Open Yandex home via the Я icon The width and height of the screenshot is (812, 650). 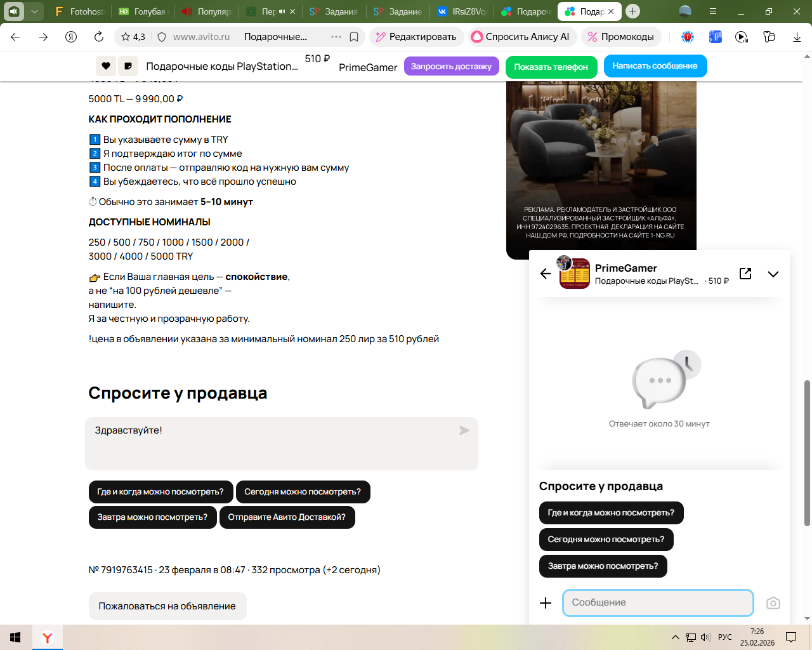pos(71,37)
